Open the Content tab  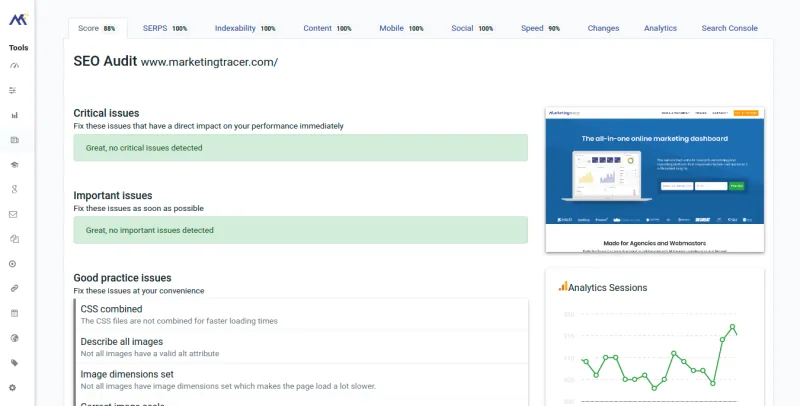327,29
